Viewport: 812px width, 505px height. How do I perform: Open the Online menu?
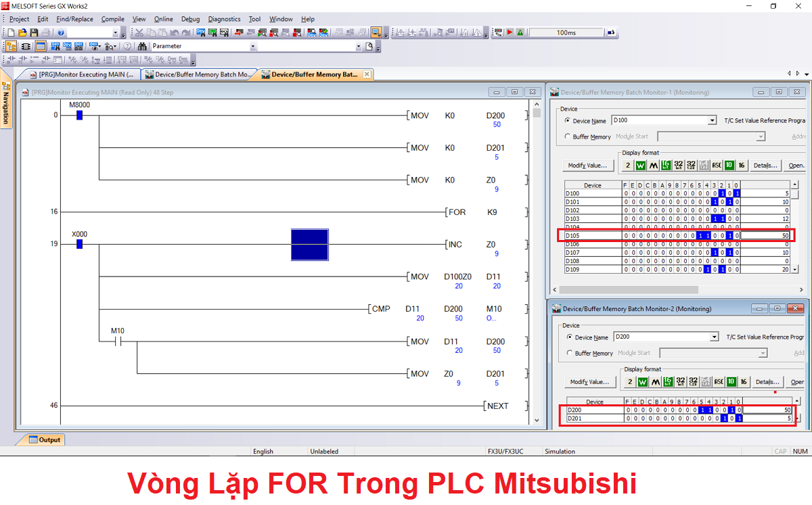164,19
